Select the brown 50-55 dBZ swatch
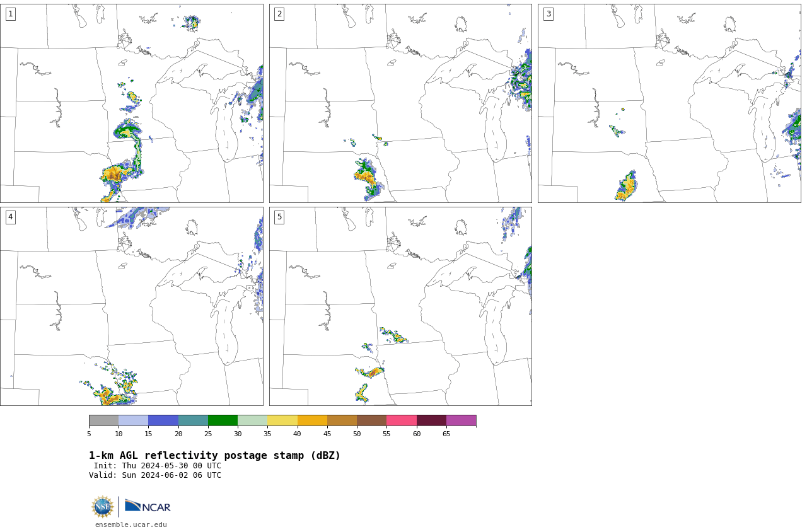 (372, 420)
